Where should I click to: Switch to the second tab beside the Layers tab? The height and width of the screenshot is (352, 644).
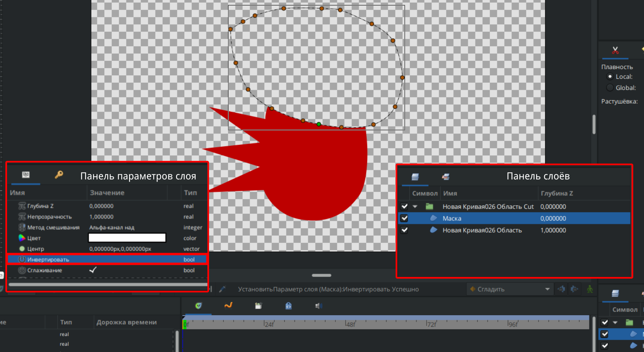click(x=446, y=177)
